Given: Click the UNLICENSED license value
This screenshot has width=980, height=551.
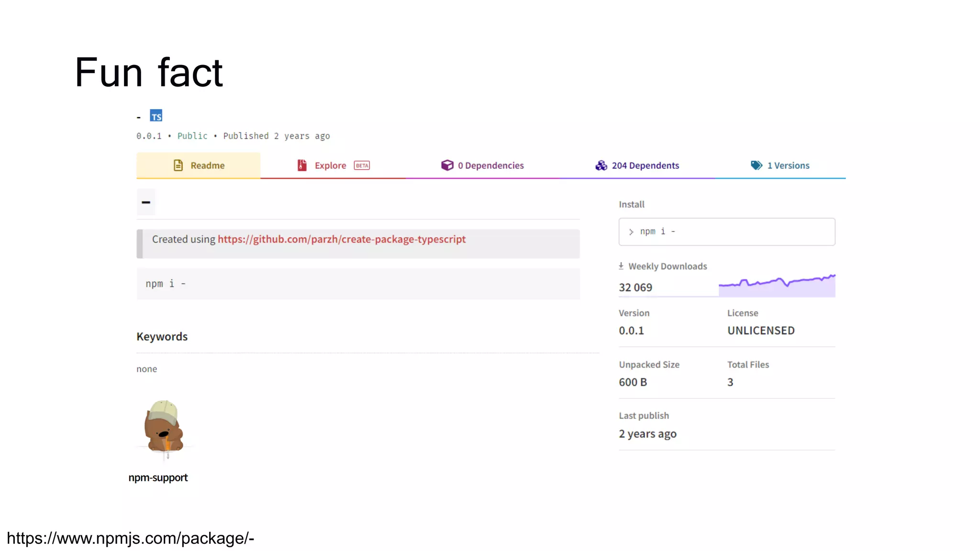Looking at the screenshot, I should click(761, 331).
